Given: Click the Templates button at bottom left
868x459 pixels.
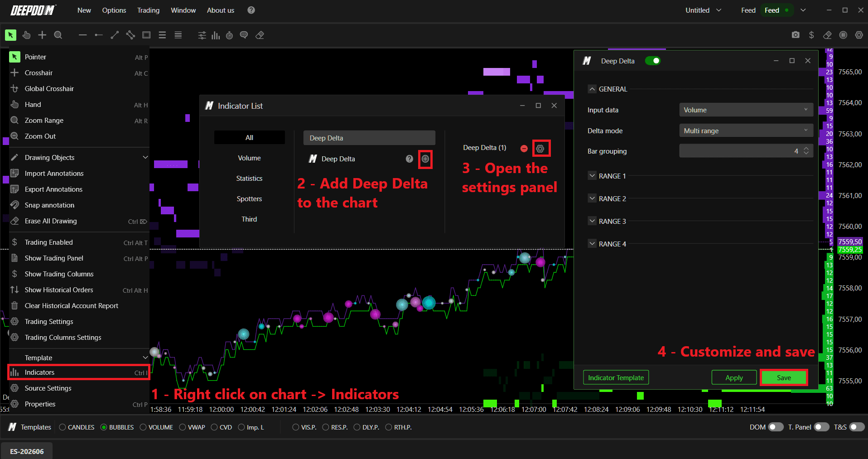Looking at the screenshot, I should pyautogui.click(x=30, y=427).
